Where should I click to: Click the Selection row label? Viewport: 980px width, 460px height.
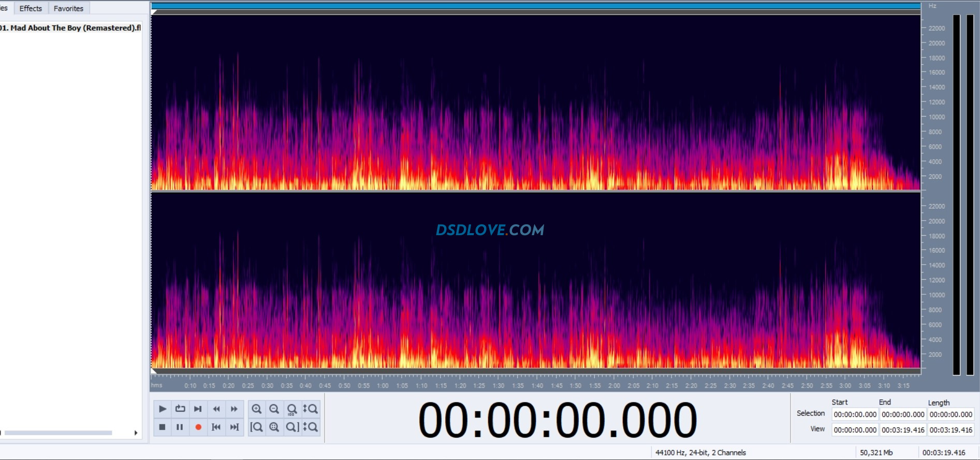(811, 413)
